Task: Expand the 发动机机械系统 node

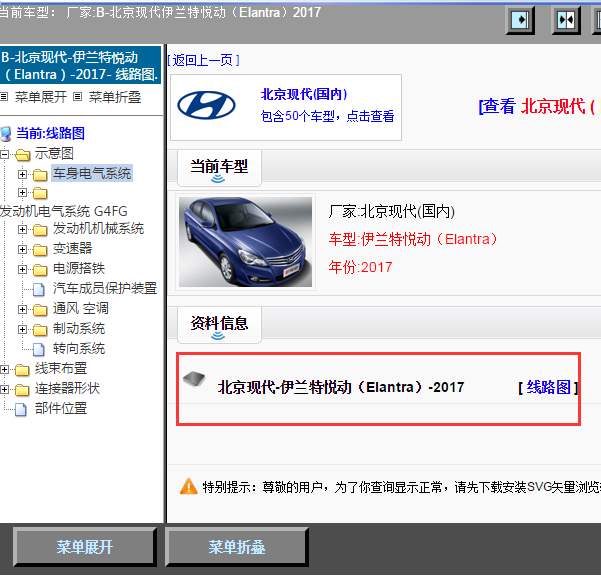Action: pos(22,230)
